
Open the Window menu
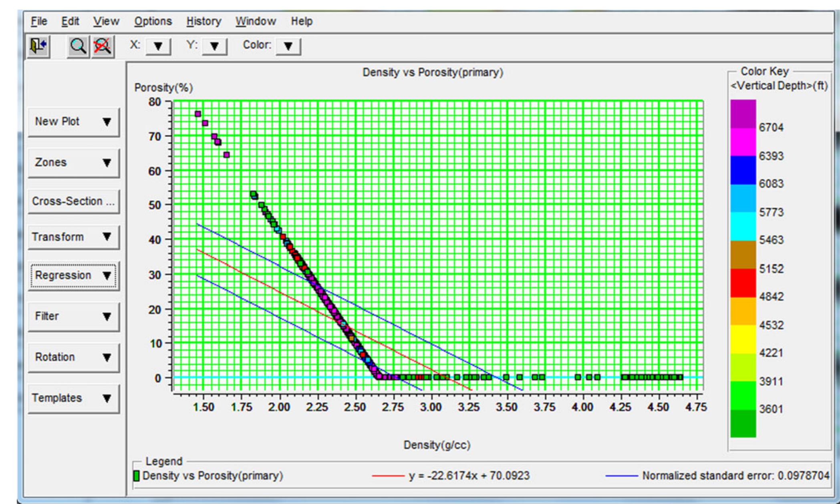point(256,22)
